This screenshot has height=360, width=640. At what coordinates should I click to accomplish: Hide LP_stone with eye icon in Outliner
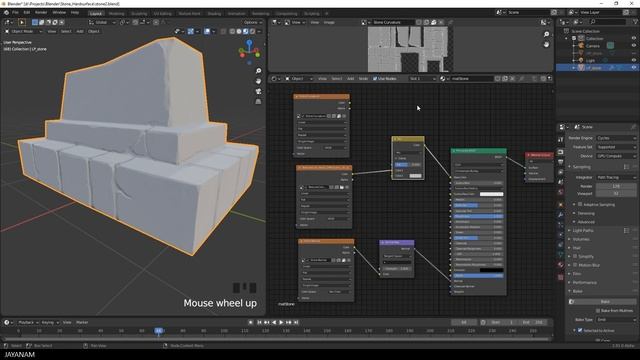tap(634, 68)
